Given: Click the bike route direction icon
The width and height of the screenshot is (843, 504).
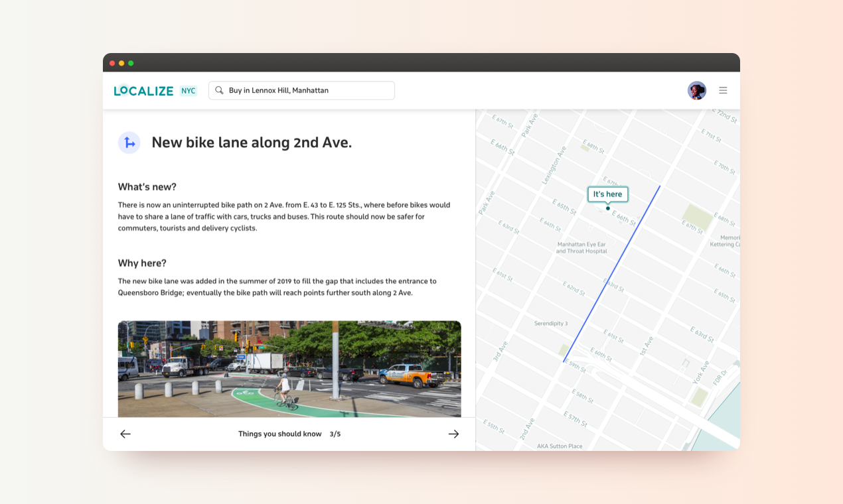Looking at the screenshot, I should [129, 143].
